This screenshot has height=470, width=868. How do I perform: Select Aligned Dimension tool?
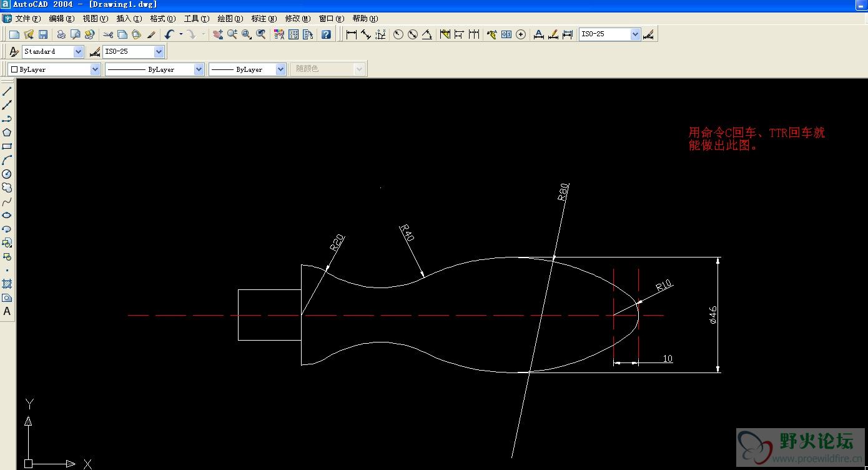pos(365,34)
